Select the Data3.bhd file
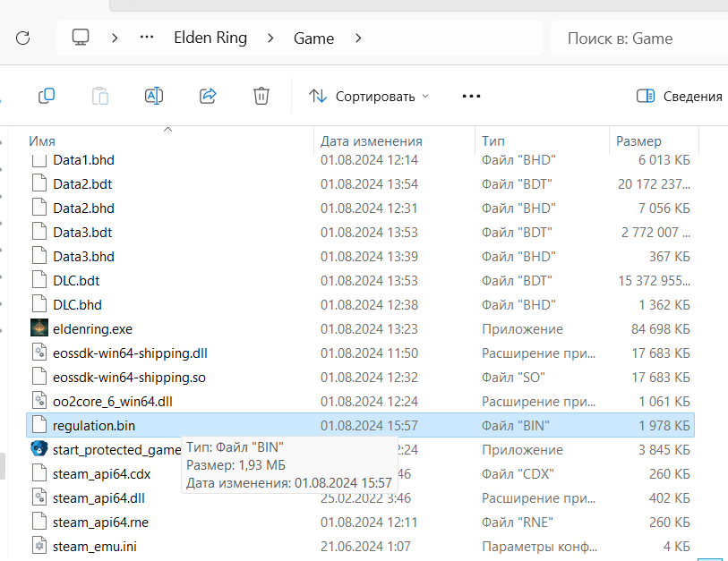 [x=83, y=257]
